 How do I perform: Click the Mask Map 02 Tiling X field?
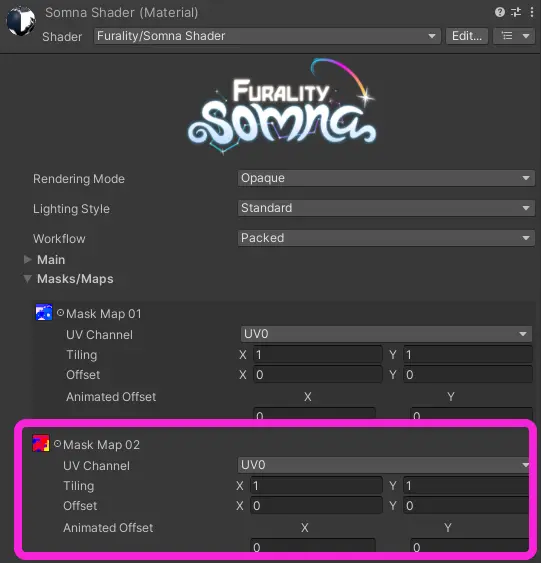(x=316, y=486)
